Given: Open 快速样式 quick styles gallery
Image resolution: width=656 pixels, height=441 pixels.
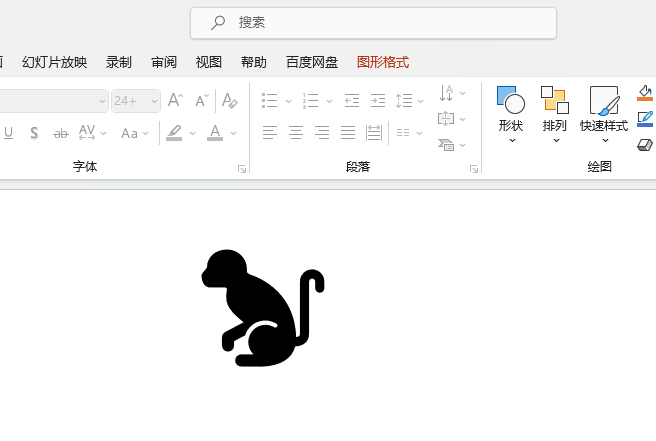Looking at the screenshot, I should point(604,114).
